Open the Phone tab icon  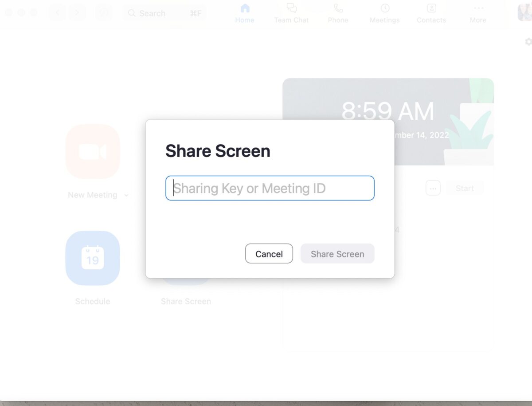pyautogui.click(x=338, y=13)
